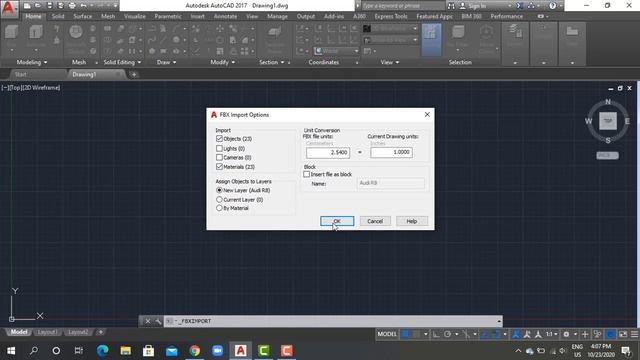Switch to the Surface ribbon tab
This screenshot has width=640, height=360.
click(83, 16)
